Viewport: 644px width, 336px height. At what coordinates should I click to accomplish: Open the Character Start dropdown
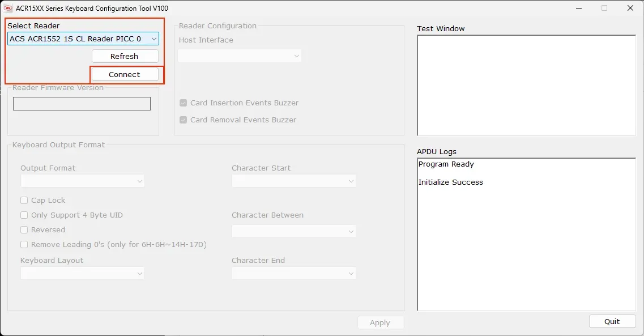(x=293, y=181)
